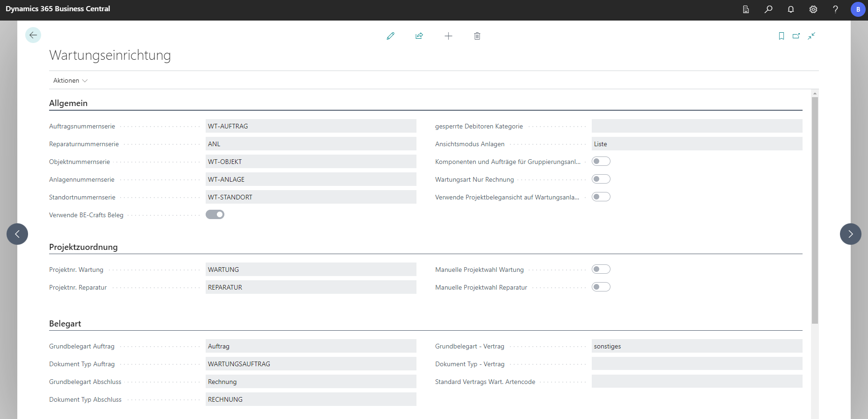868x419 pixels.
Task: Click Reparaturnummernserie field ANL
Action: [311, 144]
